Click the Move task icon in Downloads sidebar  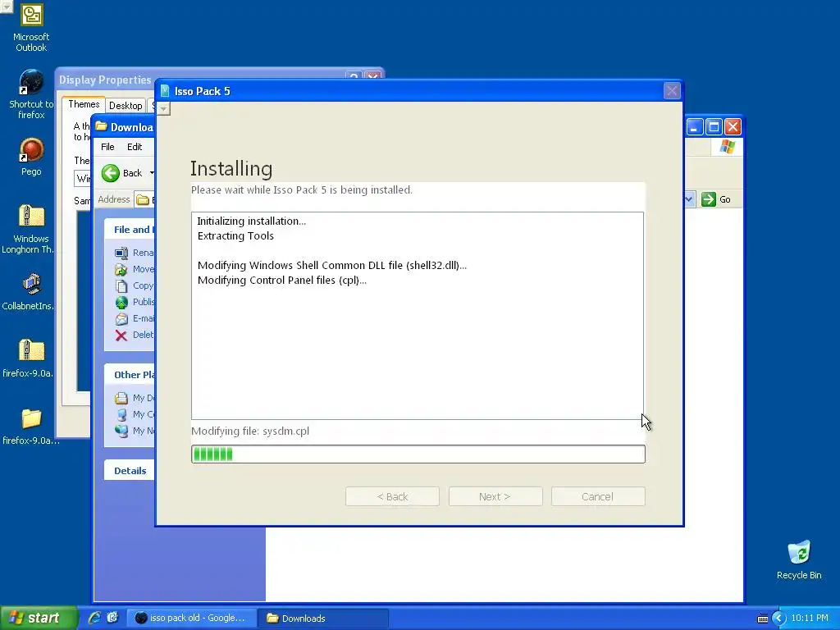pos(121,269)
